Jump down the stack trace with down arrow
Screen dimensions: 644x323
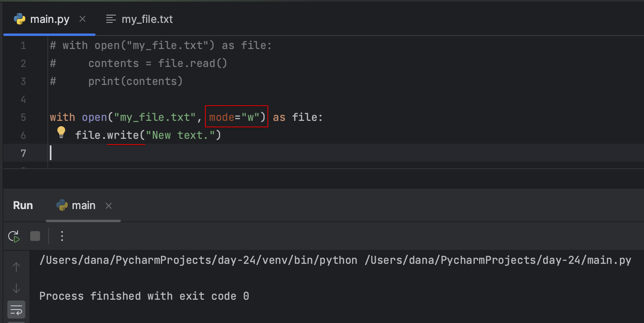click(x=16, y=288)
